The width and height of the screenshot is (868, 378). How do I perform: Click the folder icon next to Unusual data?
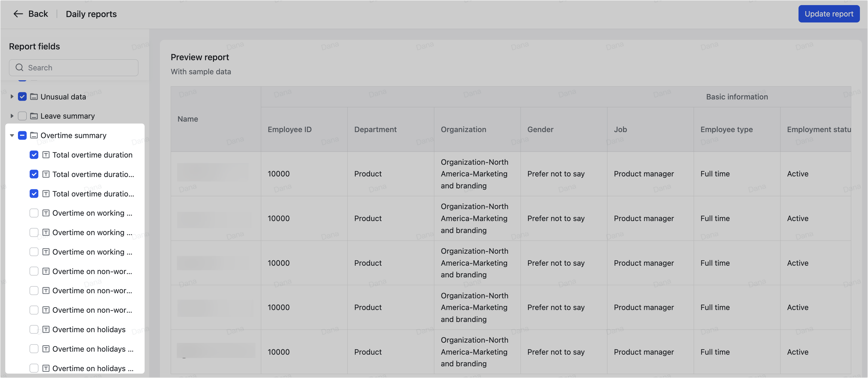pyautogui.click(x=34, y=97)
